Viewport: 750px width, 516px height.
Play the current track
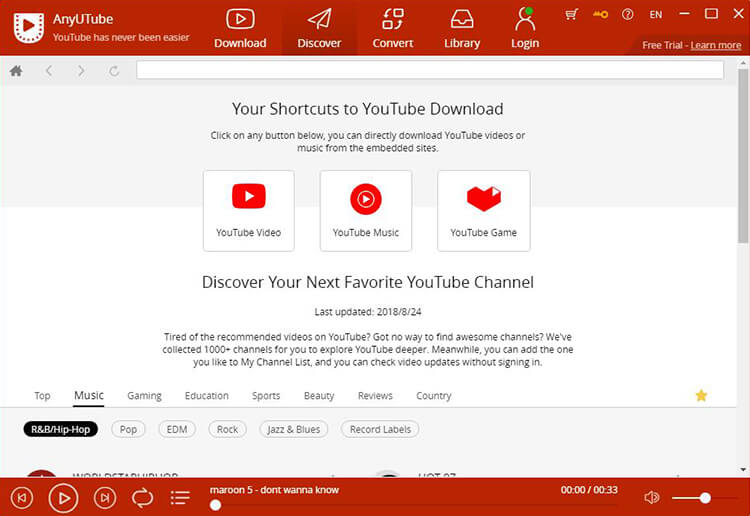(x=63, y=498)
